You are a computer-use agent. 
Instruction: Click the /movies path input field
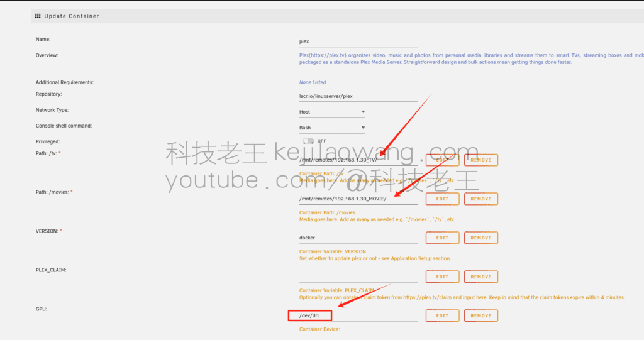[x=358, y=199]
